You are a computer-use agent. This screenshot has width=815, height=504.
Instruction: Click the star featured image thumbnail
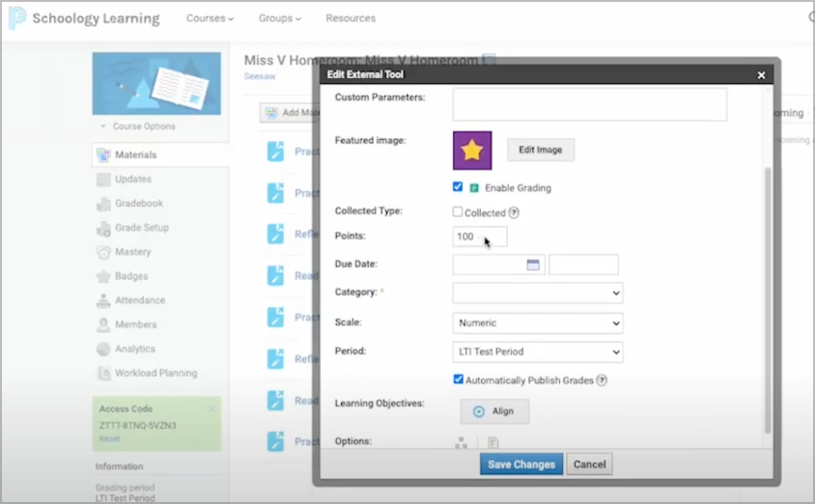[x=472, y=151]
